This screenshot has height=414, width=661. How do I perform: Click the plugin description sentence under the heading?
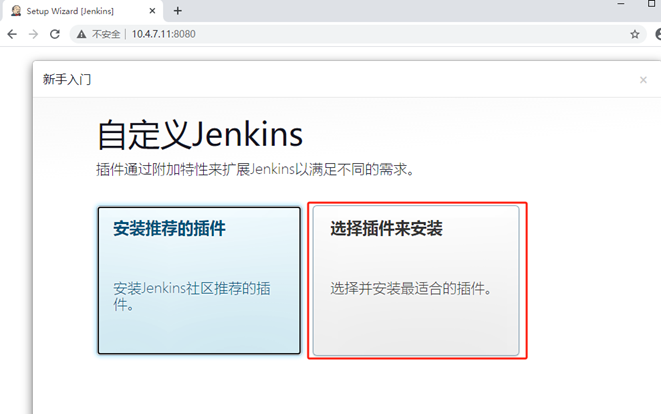point(255,169)
